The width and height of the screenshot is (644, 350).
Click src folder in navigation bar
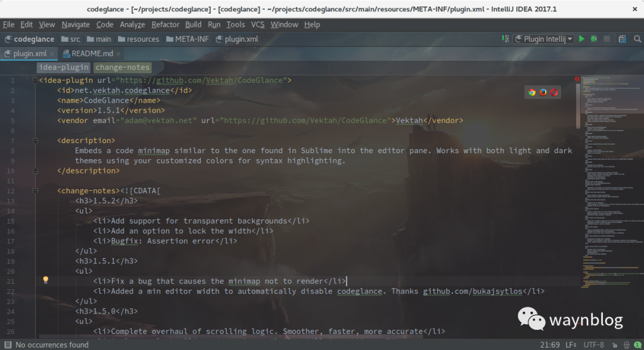(x=70, y=39)
